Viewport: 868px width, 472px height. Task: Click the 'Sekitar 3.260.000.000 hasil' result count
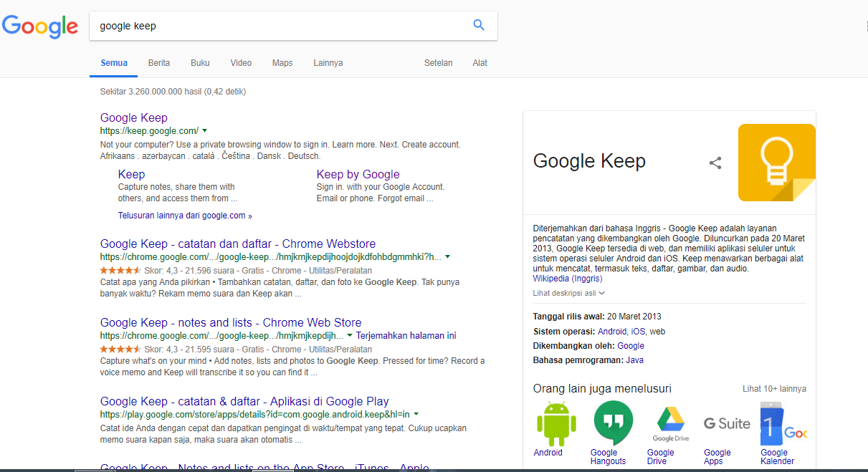point(173,92)
